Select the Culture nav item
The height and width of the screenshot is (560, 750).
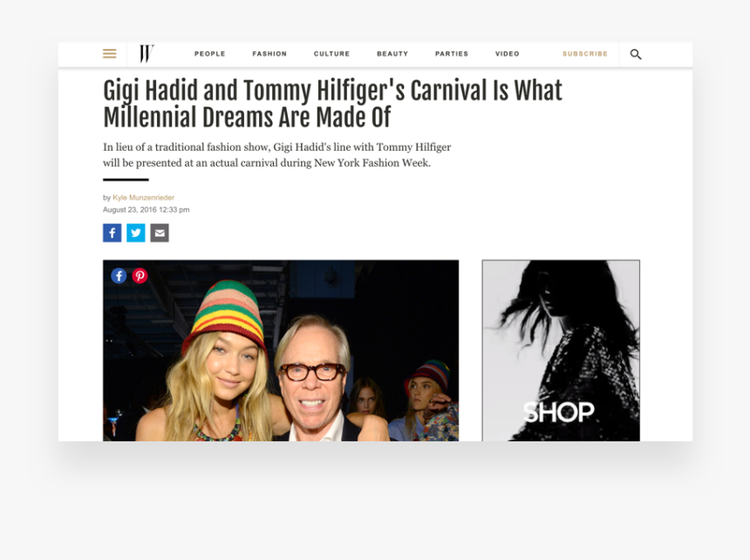[332, 53]
